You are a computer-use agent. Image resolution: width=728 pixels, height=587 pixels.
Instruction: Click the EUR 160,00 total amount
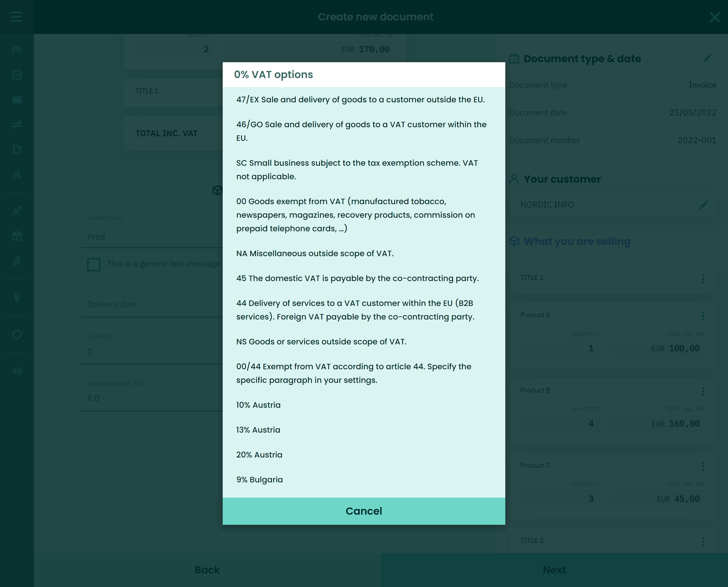(675, 424)
